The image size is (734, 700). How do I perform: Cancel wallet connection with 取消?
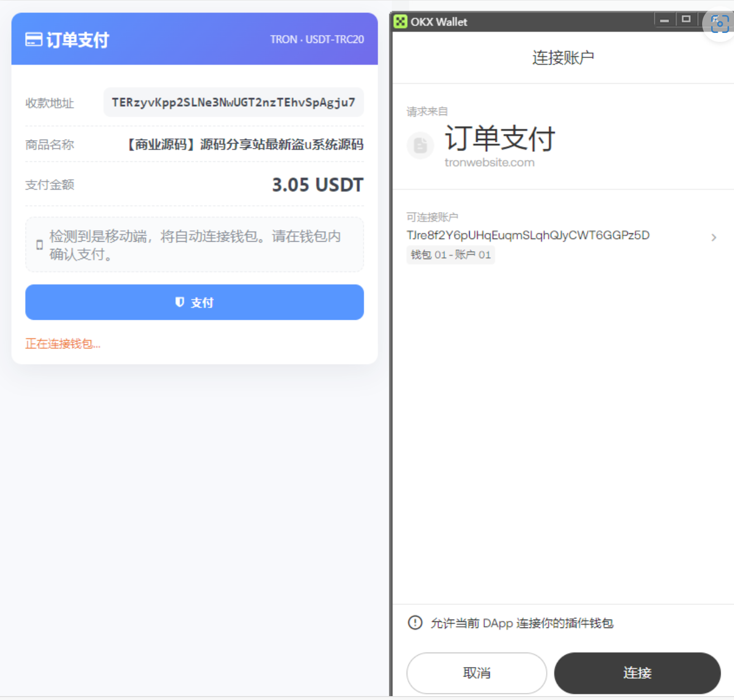[x=476, y=673]
